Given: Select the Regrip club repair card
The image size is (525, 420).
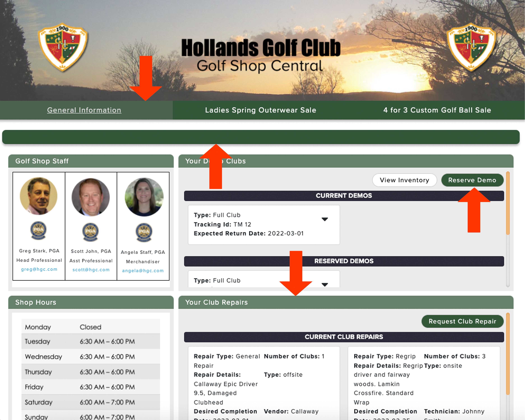Looking at the screenshot, I should click(x=424, y=383).
